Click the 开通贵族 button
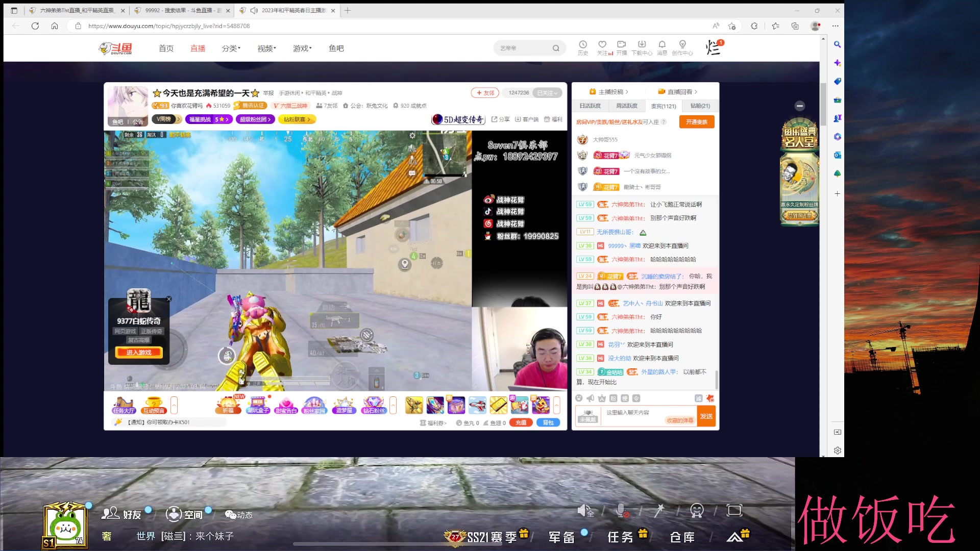980x551 pixels. (x=697, y=122)
